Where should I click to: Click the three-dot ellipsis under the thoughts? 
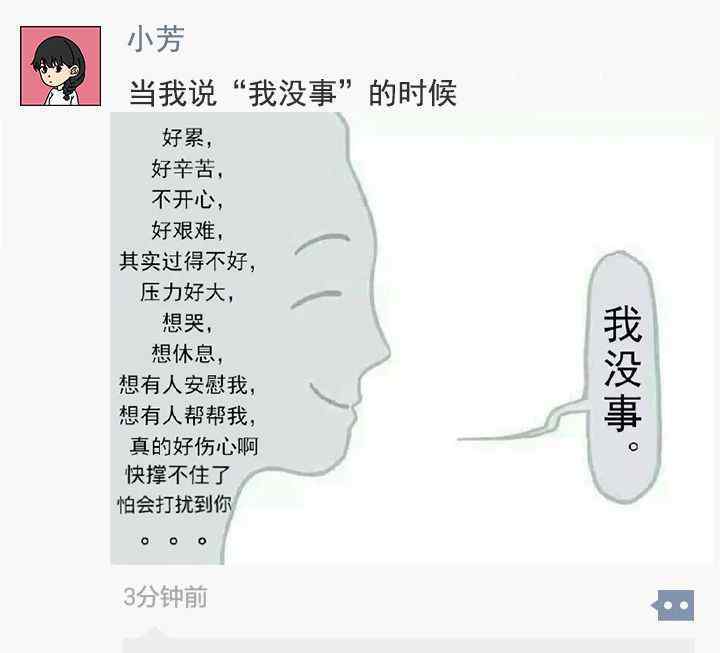pyautogui.click(x=173, y=540)
